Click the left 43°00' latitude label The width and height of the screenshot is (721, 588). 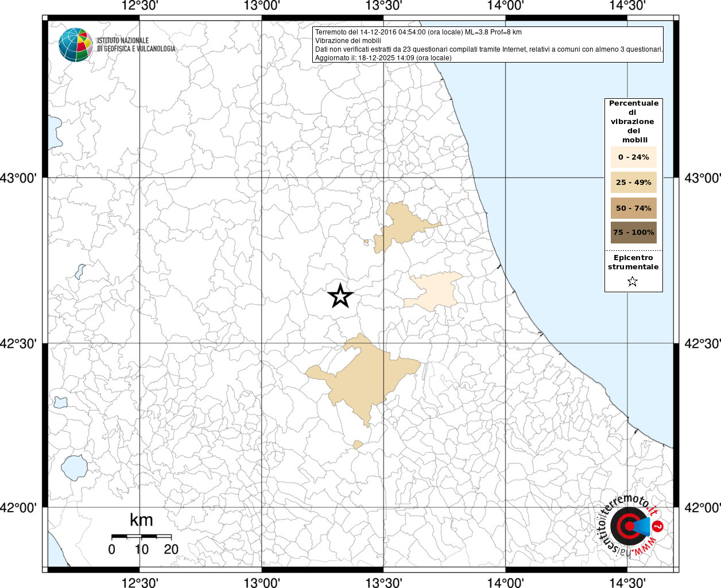(x=18, y=178)
